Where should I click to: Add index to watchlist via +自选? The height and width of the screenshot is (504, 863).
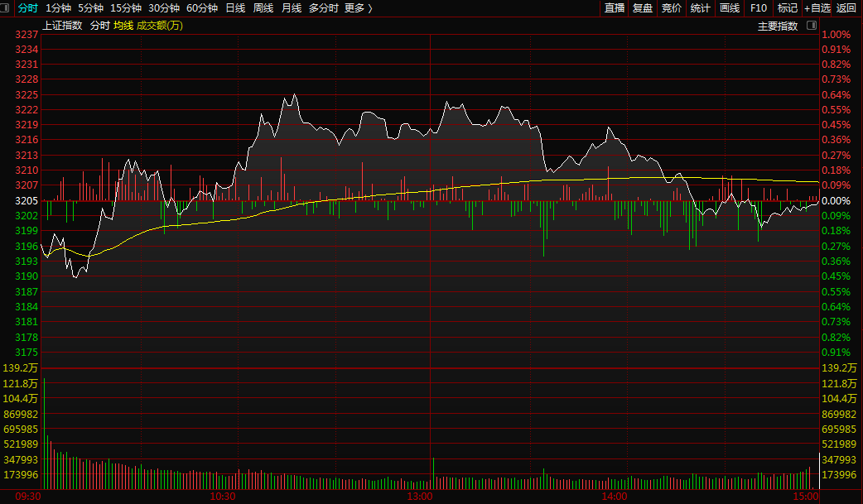click(817, 8)
